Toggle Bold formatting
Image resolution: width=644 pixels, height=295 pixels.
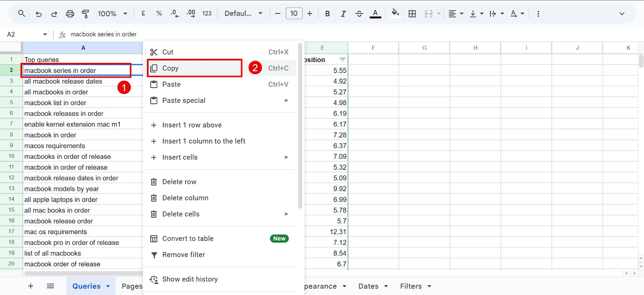coord(328,14)
